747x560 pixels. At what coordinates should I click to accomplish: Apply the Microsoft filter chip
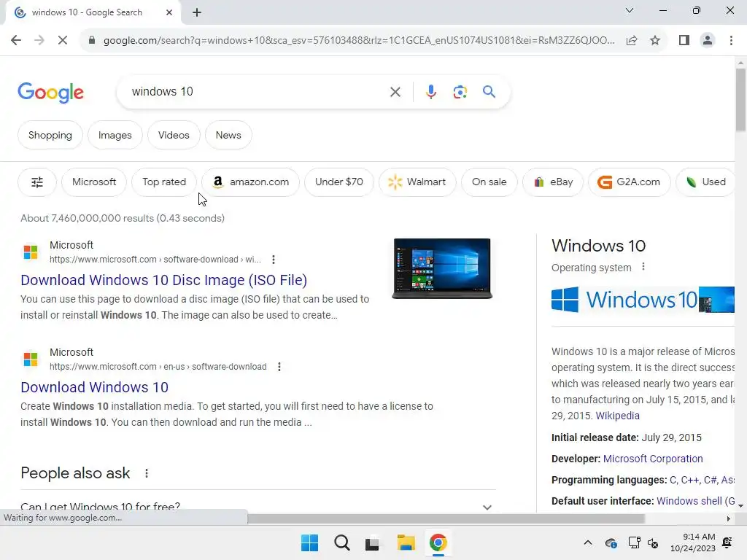coord(94,182)
